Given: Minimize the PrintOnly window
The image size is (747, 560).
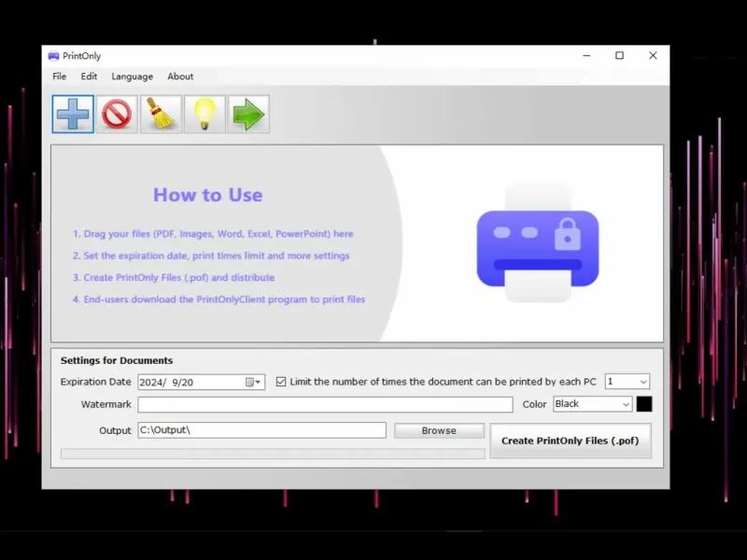Looking at the screenshot, I should [587, 56].
